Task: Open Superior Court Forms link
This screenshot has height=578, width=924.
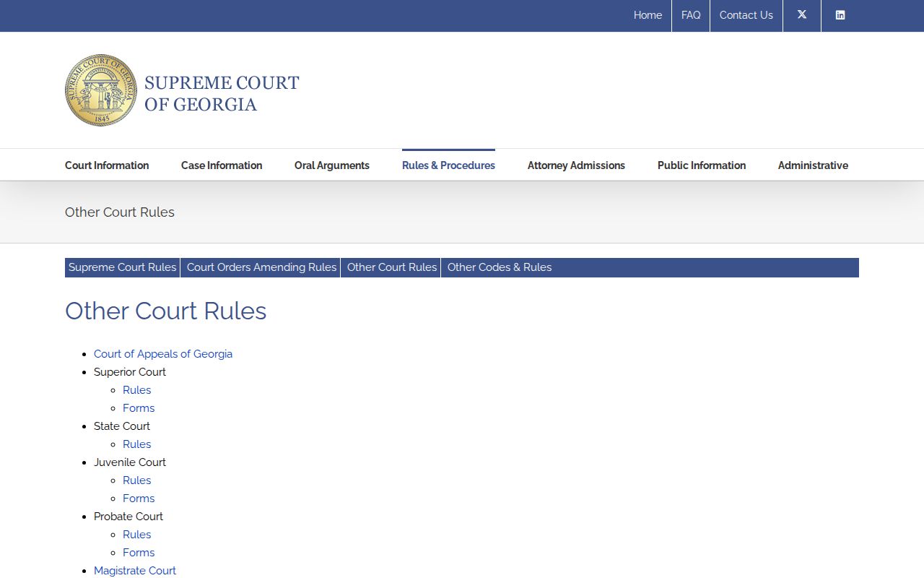Action: 139,408
